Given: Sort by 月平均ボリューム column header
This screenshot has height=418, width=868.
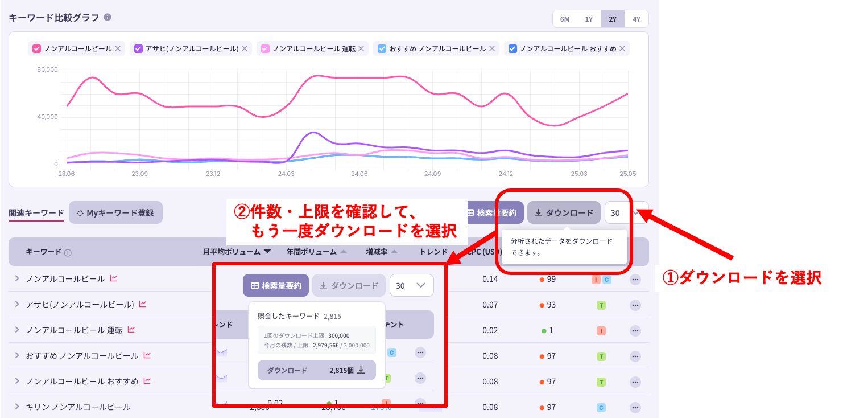Looking at the screenshot, I should 237,252.
